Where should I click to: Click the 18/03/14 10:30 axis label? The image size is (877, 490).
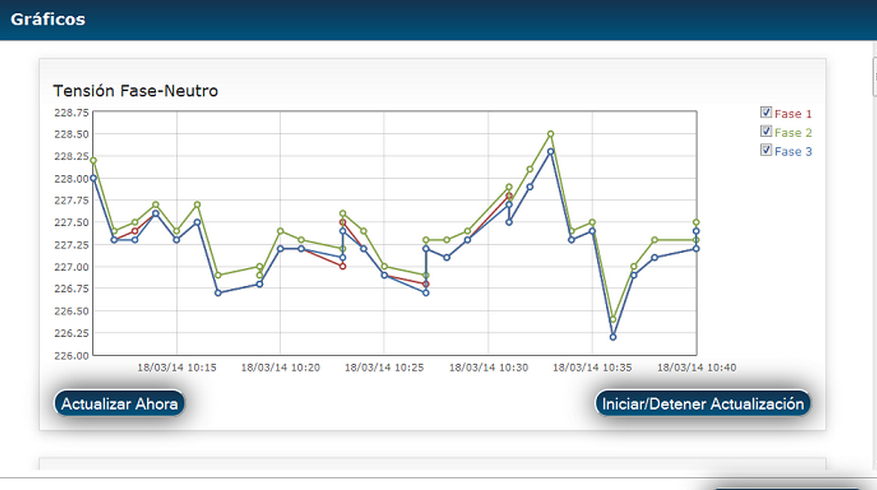click(x=488, y=368)
